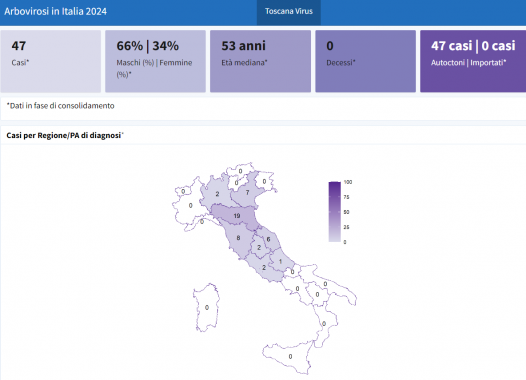The height and width of the screenshot is (380, 526).
Task: Select the 53 anni Età mediana card
Action: click(x=260, y=61)
